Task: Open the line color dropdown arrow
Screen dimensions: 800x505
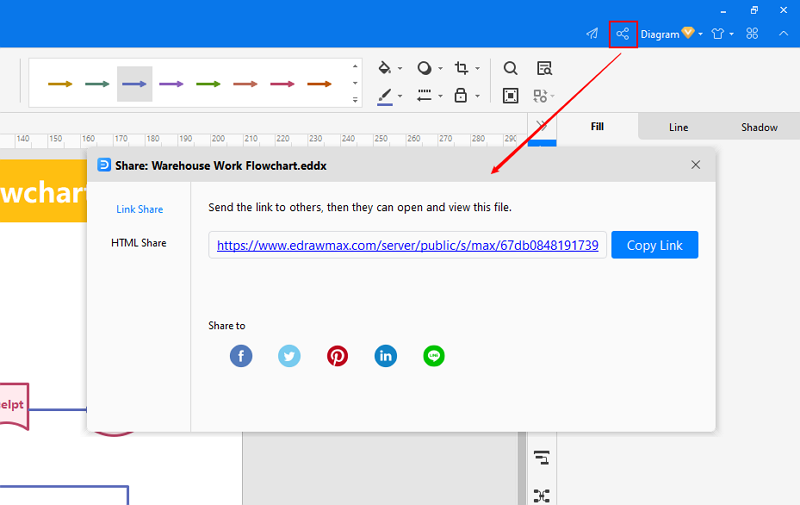Action: pyautogui.click(x=400, y=96)
